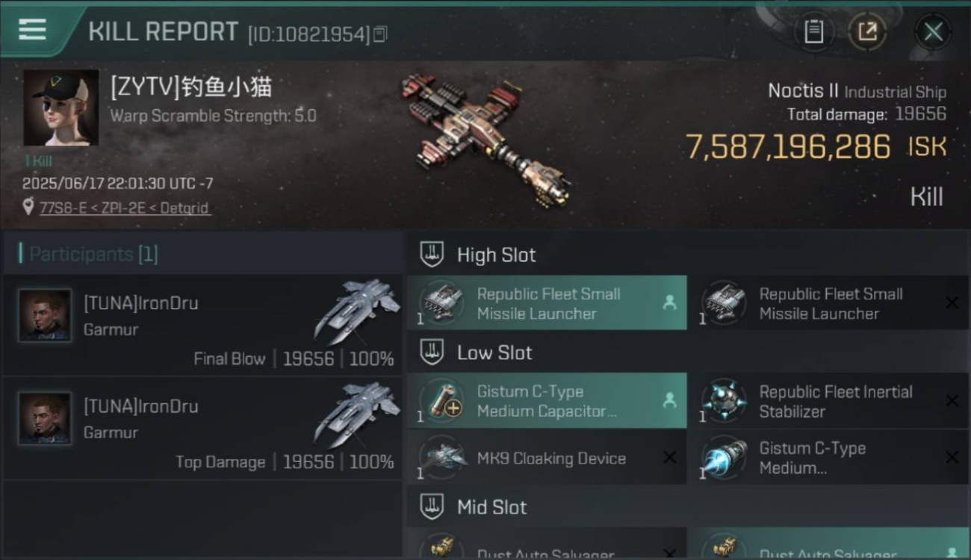Open the hamburger menu
The image size is (971, 560).
32,30
